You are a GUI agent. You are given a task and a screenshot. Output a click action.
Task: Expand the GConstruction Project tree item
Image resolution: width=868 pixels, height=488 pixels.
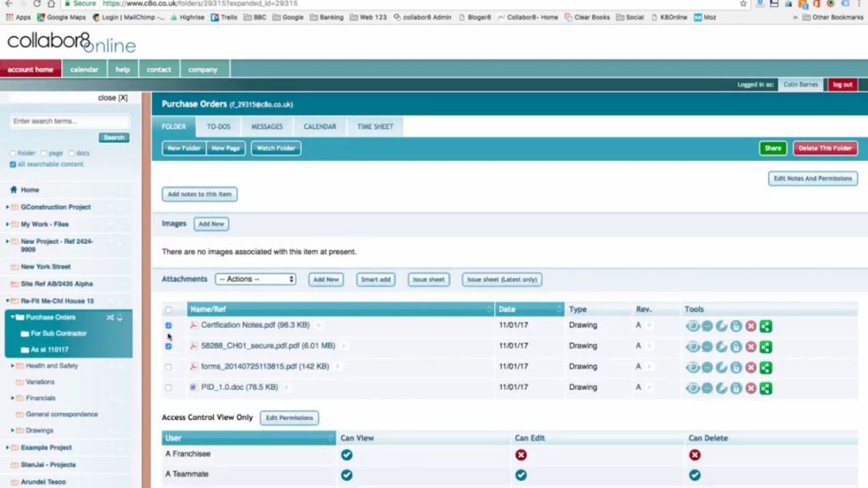[x=7, y=207]
